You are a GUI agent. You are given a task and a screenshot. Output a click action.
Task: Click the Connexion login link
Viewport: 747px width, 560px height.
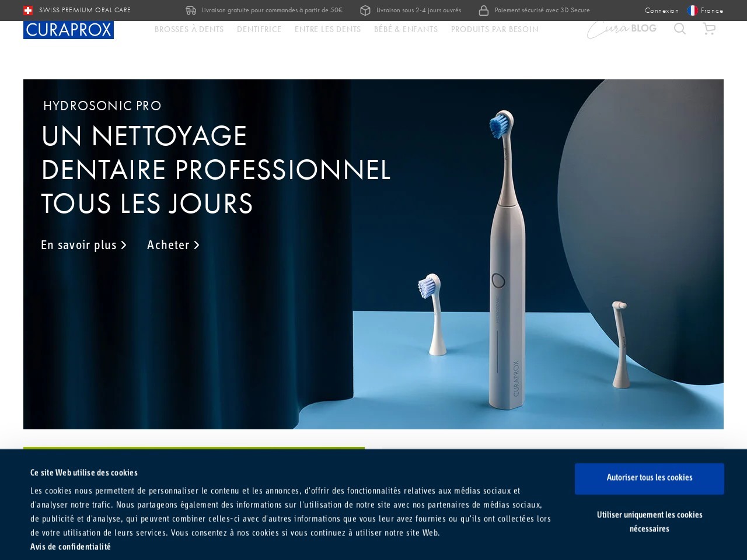click(x=662, y=10)
